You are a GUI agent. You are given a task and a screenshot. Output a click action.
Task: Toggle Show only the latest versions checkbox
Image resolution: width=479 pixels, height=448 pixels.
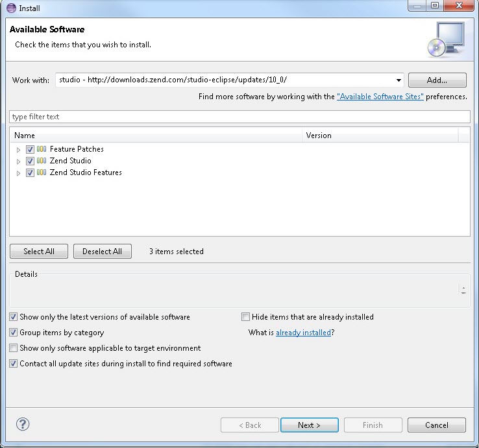[13, 317]
